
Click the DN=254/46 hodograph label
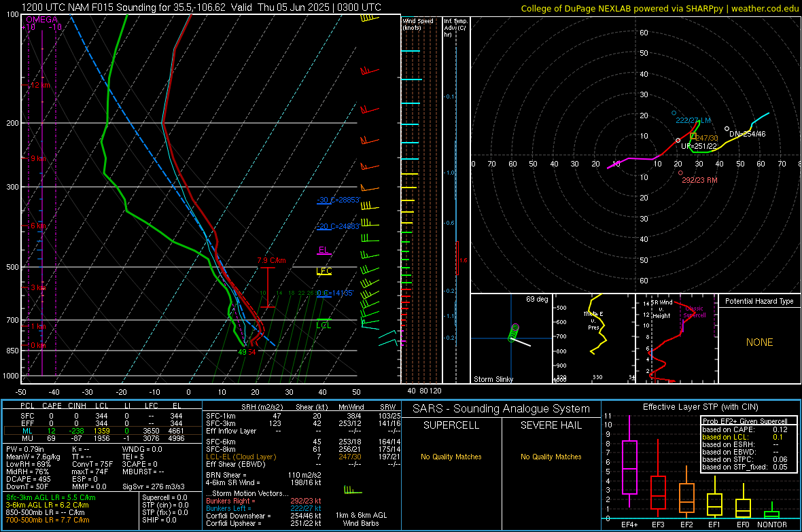747,134
